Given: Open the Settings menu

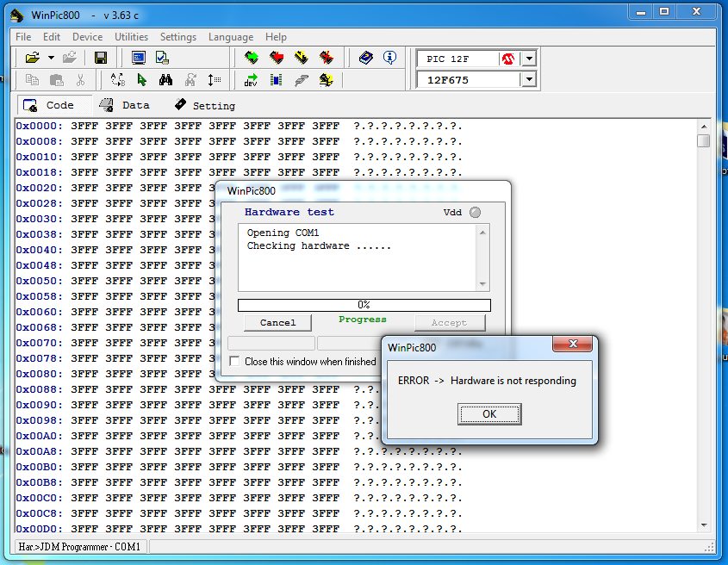Looking at the screenshot, I should [x=178, y=37].
